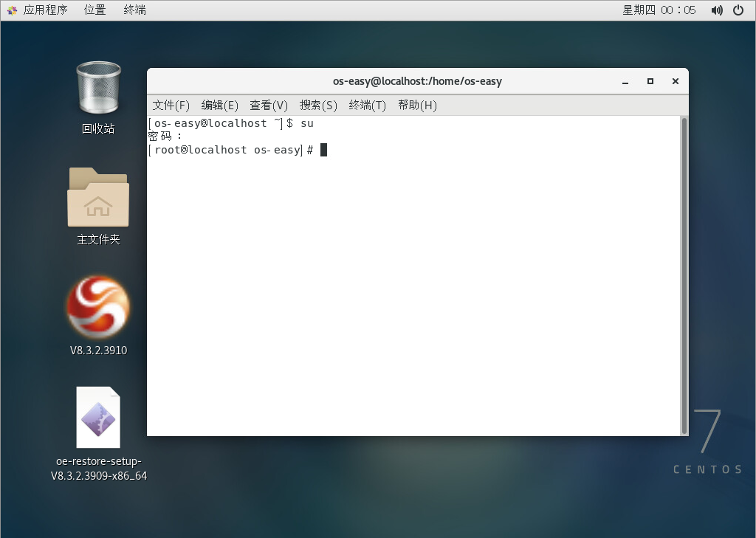Open the 帮助(H) menu
Image resolution: width=756 pixels, height=538 pixels.
point(417,105)
